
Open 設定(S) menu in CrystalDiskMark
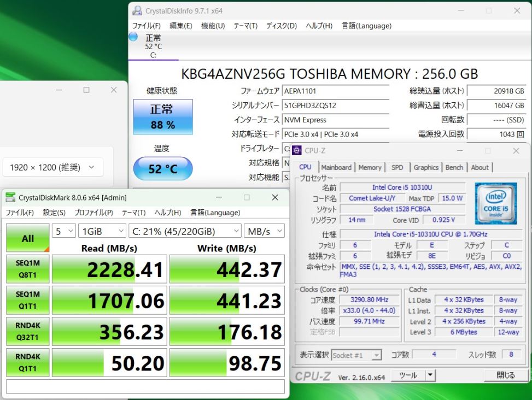click(54, 213)
